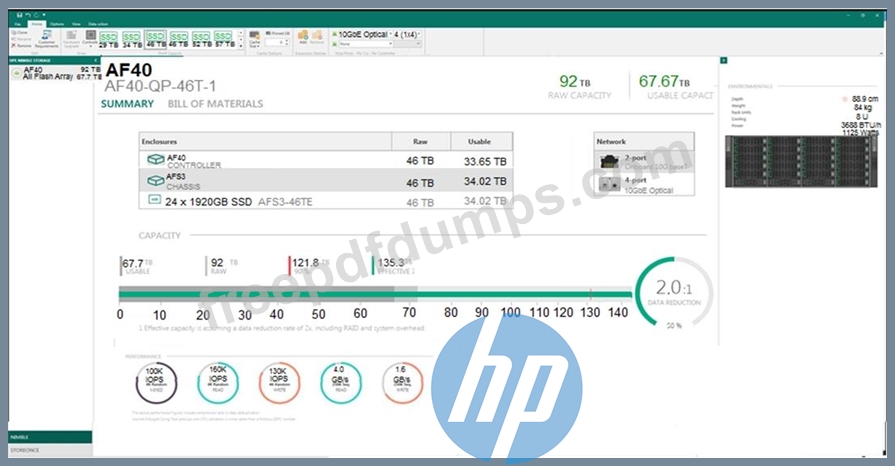
Task: Select the AF40 CONTROLLER enclosure row
Action: 325,160
